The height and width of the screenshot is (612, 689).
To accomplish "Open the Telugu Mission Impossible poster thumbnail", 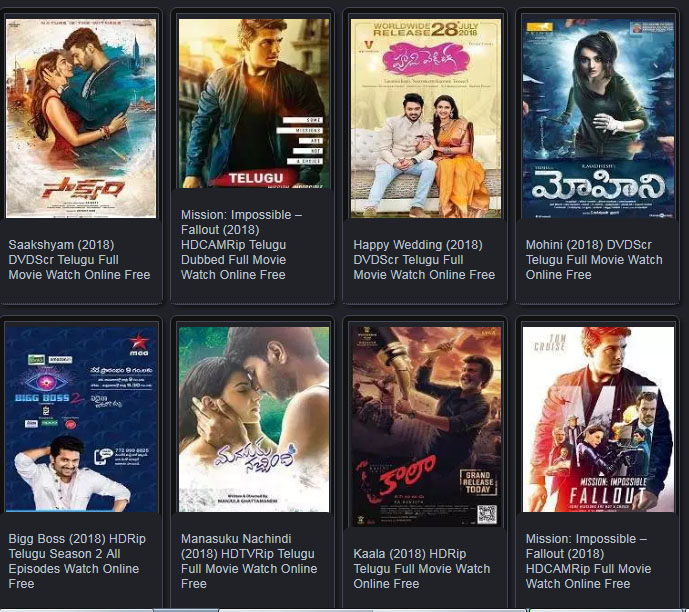I will (x=254, y=104).
